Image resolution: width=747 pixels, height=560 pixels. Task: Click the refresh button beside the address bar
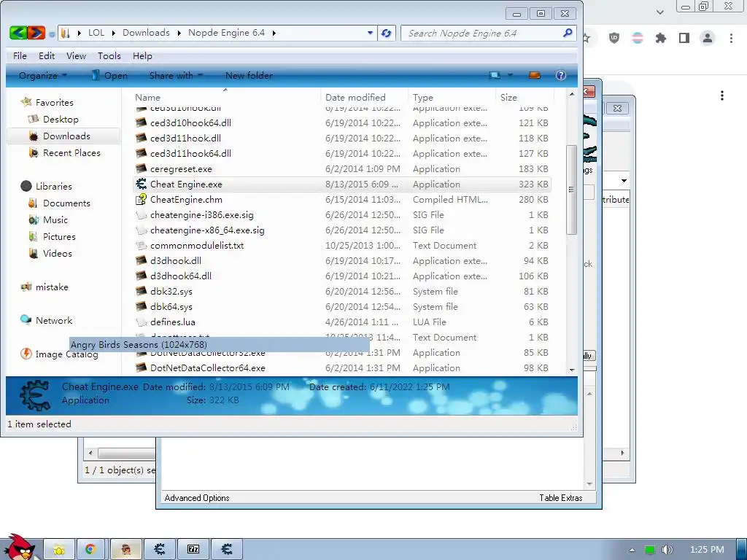pos(387,33)
